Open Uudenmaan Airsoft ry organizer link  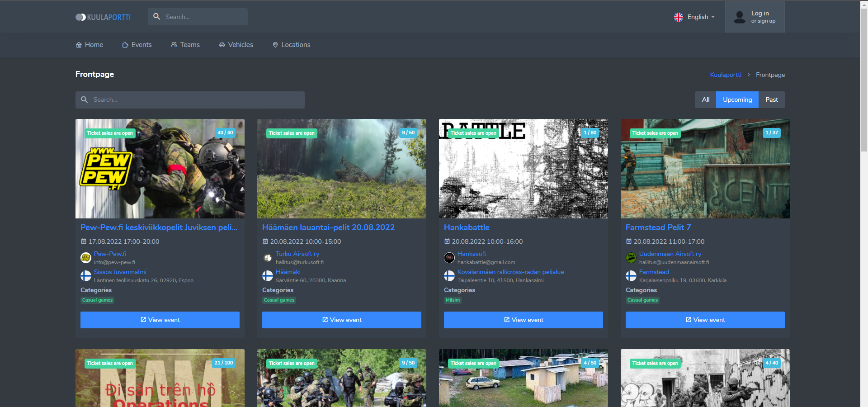click(670, 254)
